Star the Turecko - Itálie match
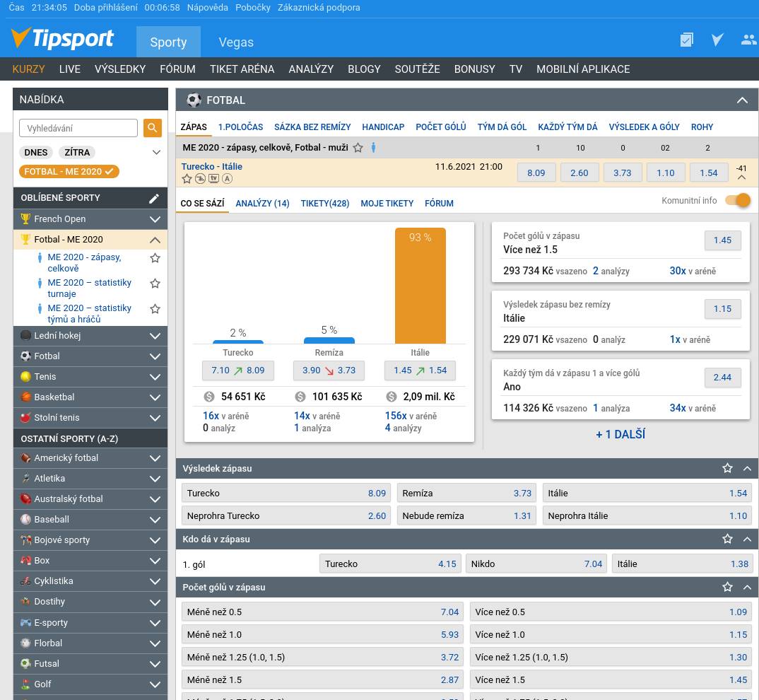 click(x=187, y=179)
